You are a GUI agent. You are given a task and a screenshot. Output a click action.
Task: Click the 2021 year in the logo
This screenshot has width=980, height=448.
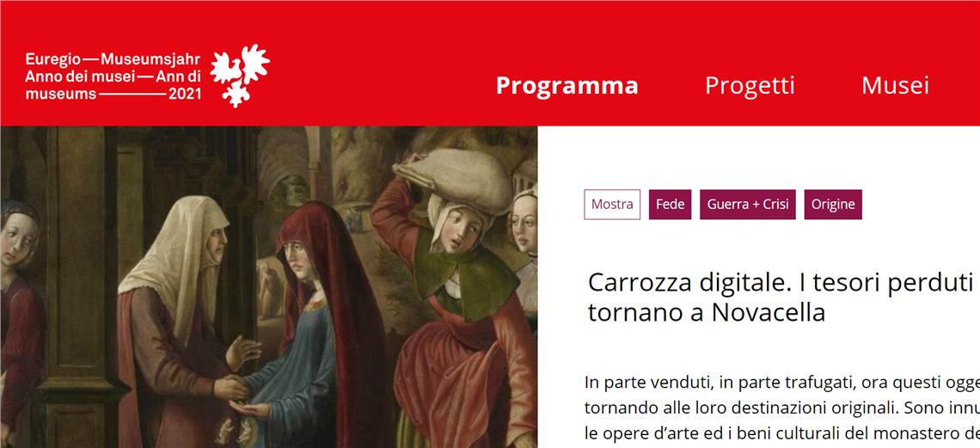(185, 95)
